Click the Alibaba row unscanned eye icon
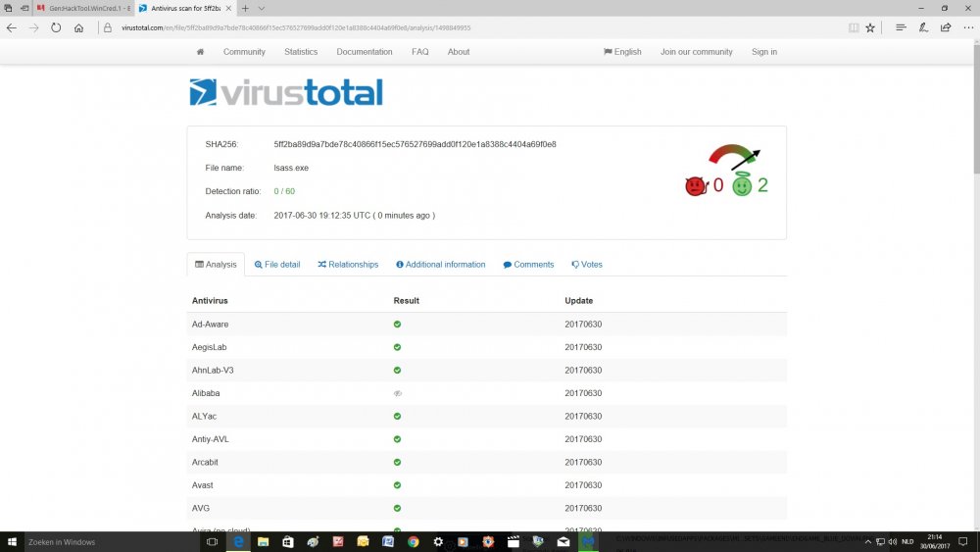The height and width of the screenshot is (552, 980). pos(398,393)
